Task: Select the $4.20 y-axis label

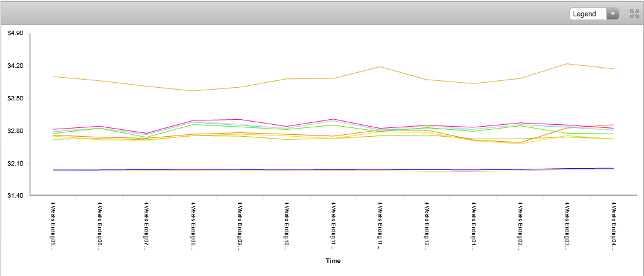Action: (14, 66)
